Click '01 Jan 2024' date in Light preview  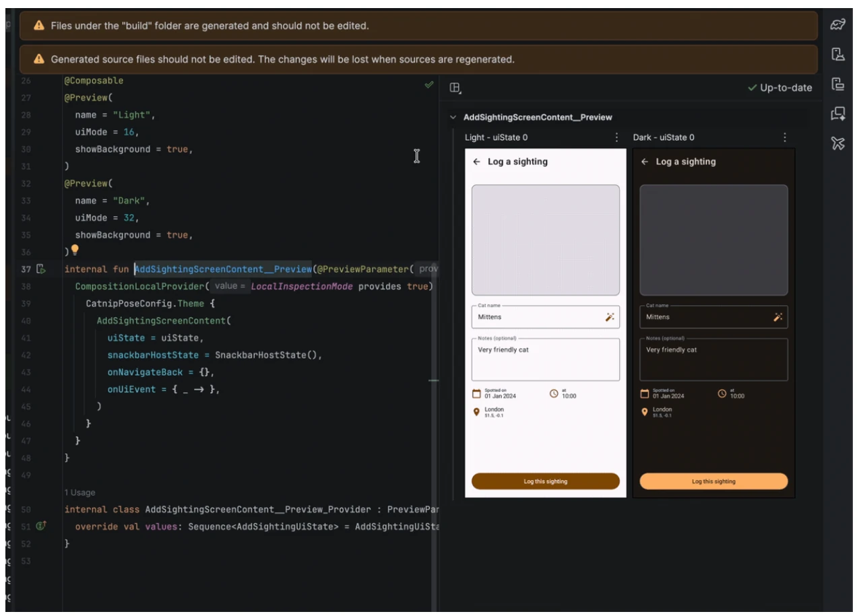[x=500, y=397]
